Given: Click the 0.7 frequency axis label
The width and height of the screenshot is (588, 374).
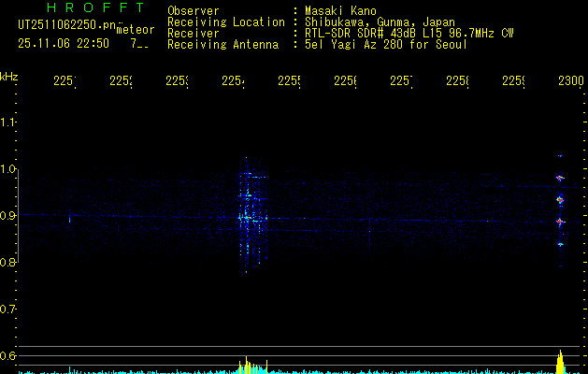Looking at the screenshot, I should [9, 309].
